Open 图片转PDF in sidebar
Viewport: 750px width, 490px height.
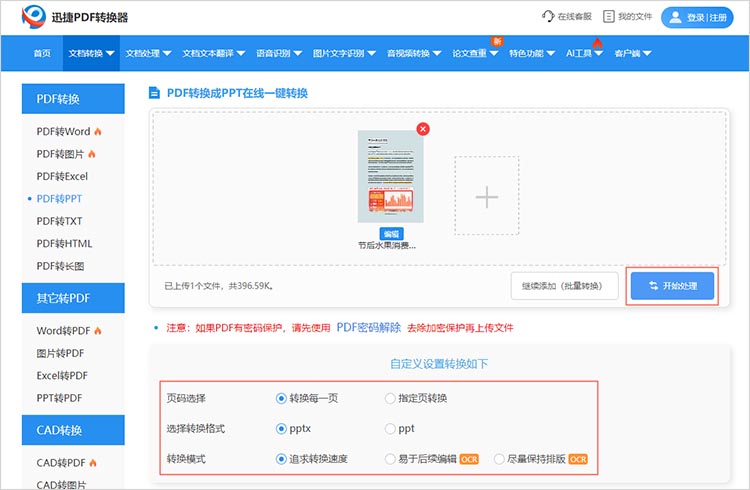60,353
